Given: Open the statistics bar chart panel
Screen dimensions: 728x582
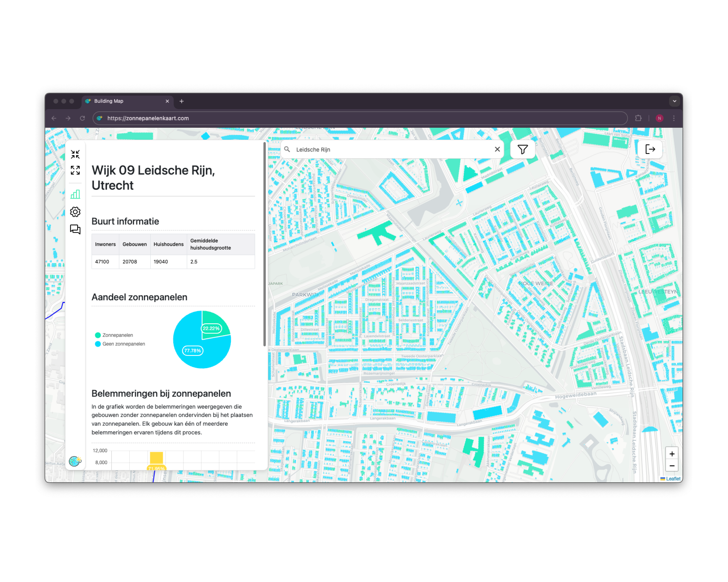Looking at the screenshot, I should point(75,194).
